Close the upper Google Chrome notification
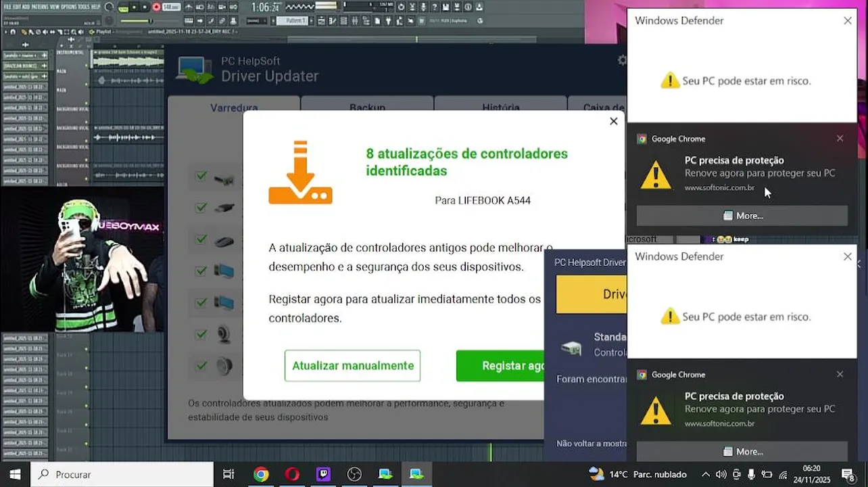The width and height of the screenshot is (868, 487). (x=840, y=139)
